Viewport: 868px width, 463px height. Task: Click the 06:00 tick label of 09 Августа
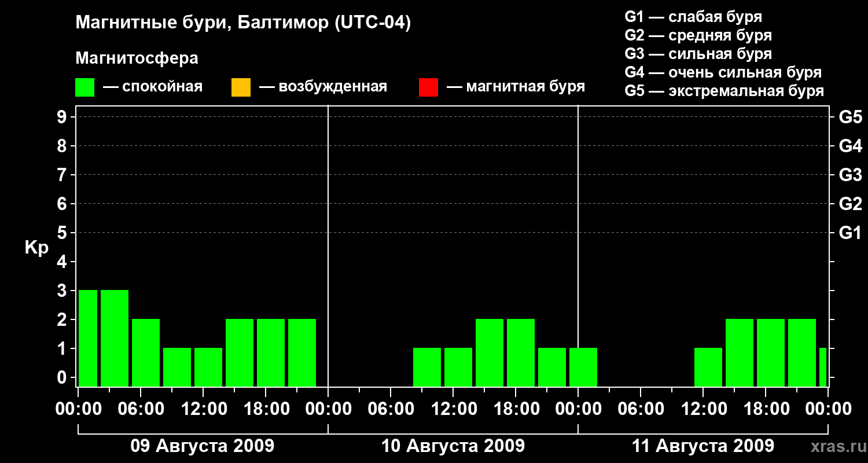tap(141, 409)
